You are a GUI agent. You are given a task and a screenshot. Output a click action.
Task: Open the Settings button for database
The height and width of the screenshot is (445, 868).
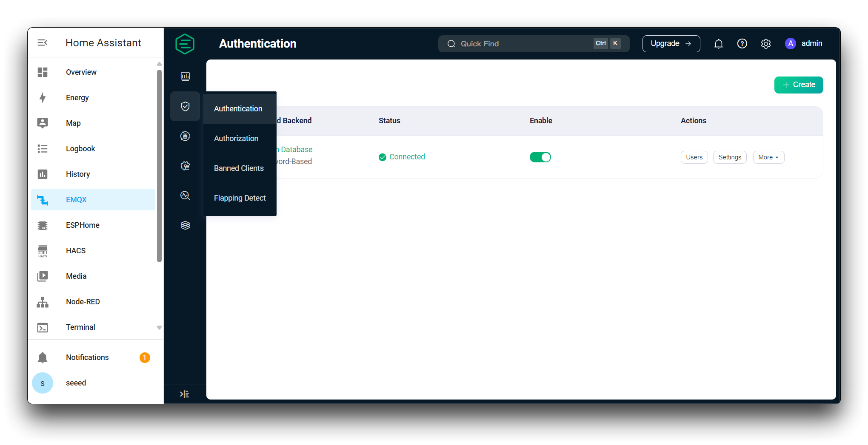click(x=730, y=157)
